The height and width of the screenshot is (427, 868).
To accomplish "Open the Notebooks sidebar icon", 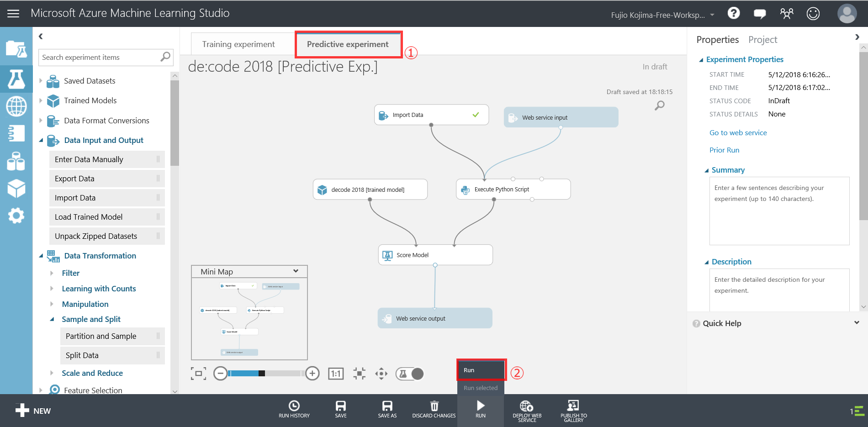I will point(16,133).
